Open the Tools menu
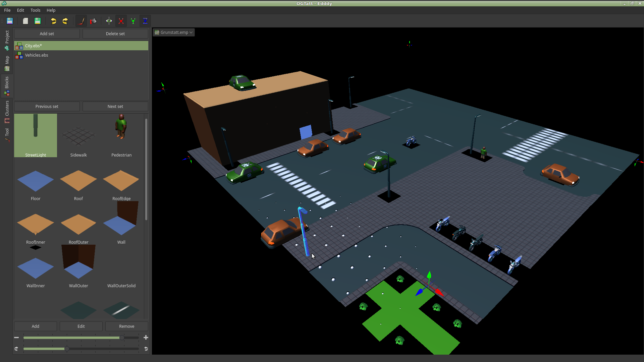 pyautogui.click(x=35, y=10)
